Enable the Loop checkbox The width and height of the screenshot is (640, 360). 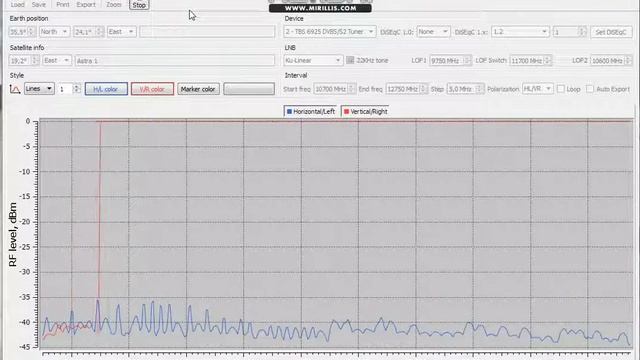tap(561, 89)
